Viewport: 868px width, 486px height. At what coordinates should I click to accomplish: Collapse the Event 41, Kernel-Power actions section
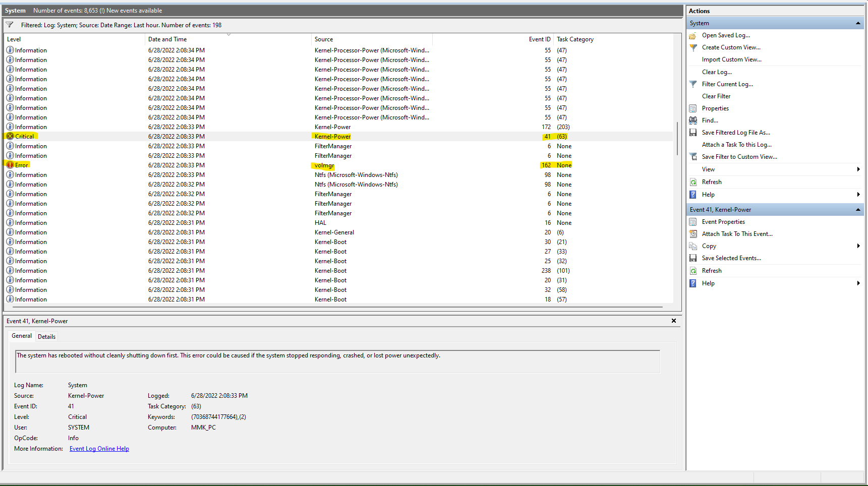(858, 210)
